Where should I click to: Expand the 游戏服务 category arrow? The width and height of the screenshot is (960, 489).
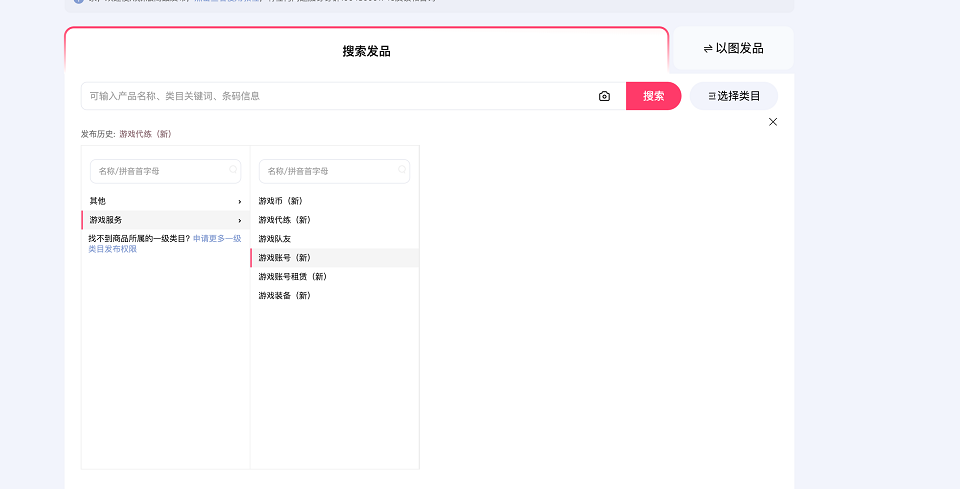coord(239,220)
